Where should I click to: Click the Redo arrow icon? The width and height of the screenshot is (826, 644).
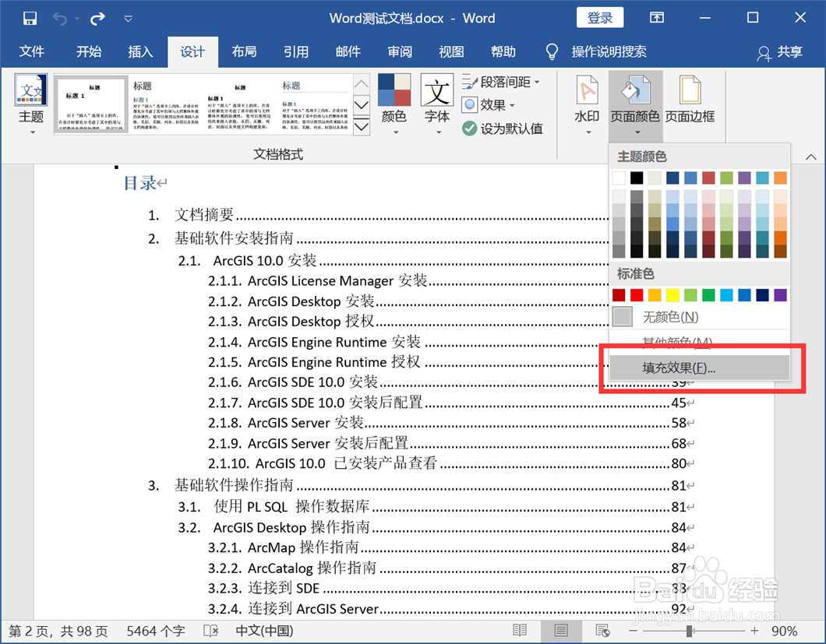click(x=97, y=19)
